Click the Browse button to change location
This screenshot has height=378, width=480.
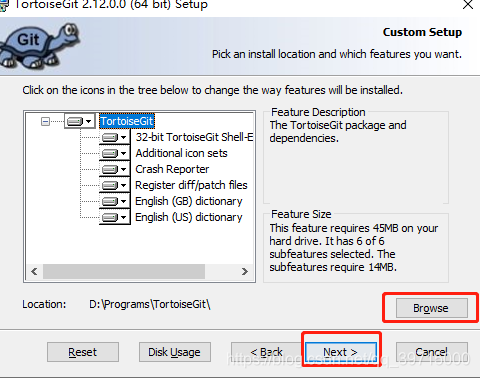[432, 308]
